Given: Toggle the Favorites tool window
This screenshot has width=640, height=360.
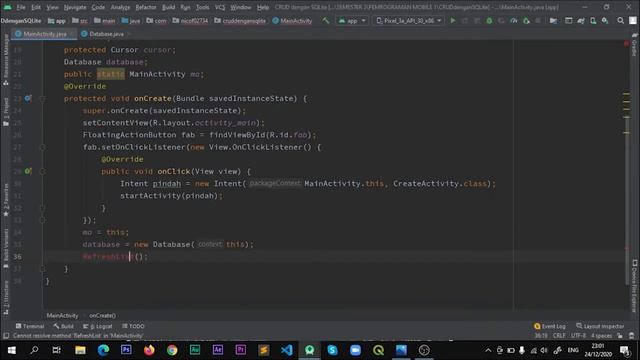Looking at the screenshot, I should pyautogui.click(x=6, y=200).
